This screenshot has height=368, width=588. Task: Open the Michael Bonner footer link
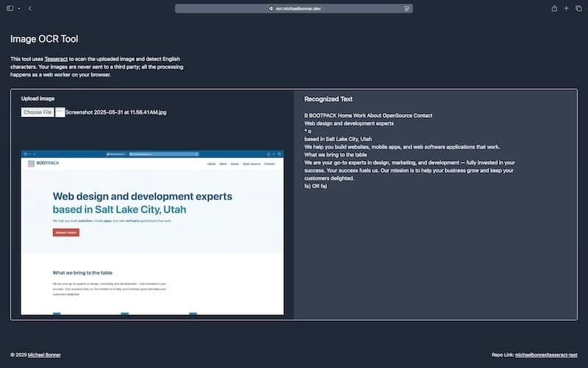(44, 355)
